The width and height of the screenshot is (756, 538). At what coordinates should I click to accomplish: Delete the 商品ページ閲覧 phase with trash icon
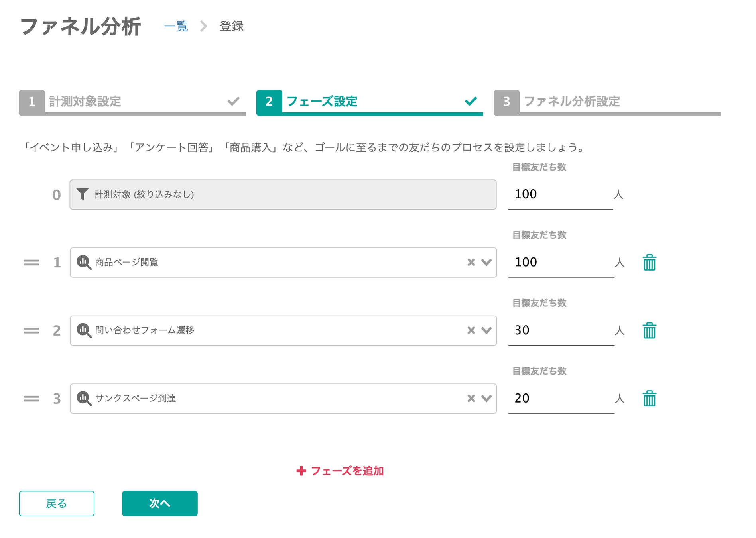coord(649,263)
